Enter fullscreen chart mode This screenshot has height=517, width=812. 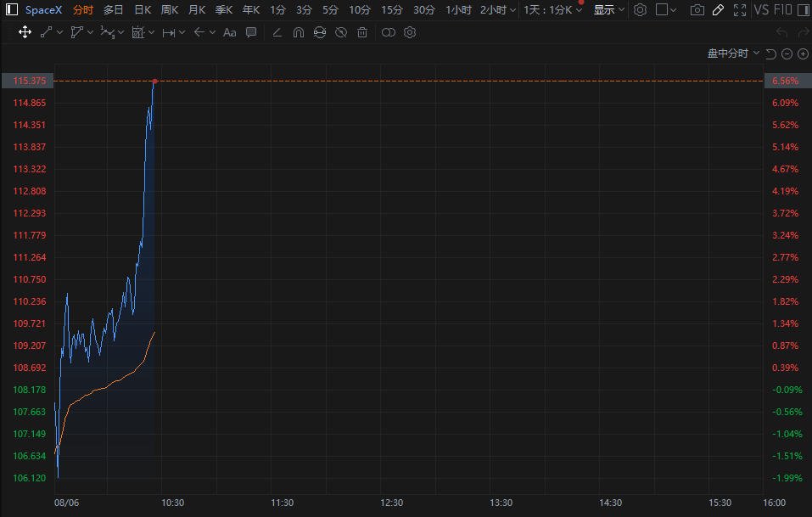pyautogui.click(x=740, y=10)
